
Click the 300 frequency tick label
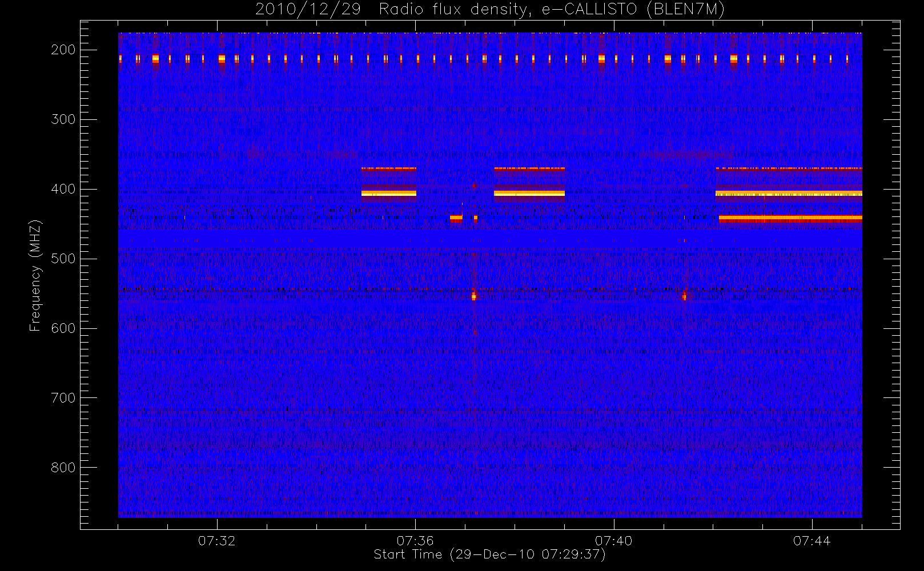coord(63,119)
